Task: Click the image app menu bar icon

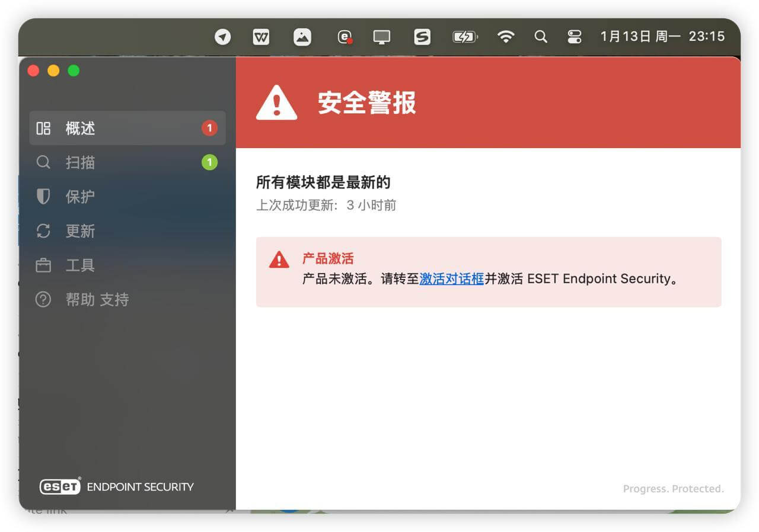Action: point(302,37)
